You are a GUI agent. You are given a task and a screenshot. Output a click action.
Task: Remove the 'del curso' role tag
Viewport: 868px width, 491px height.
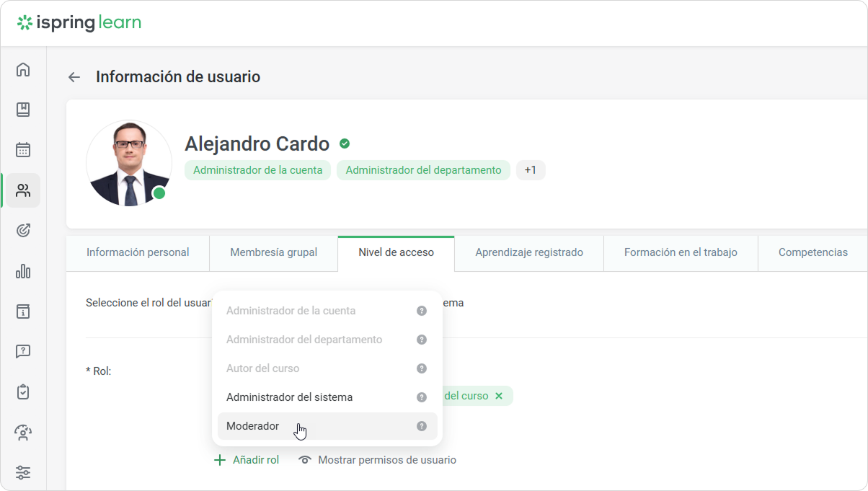click(x=499, y=396)
